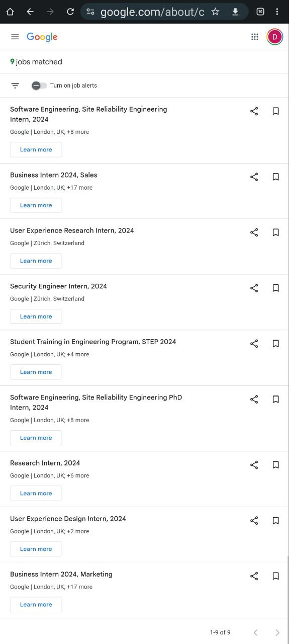Share the User Experience Design Intern job
The image size is (289, 644).
click(x=254, y=521)
